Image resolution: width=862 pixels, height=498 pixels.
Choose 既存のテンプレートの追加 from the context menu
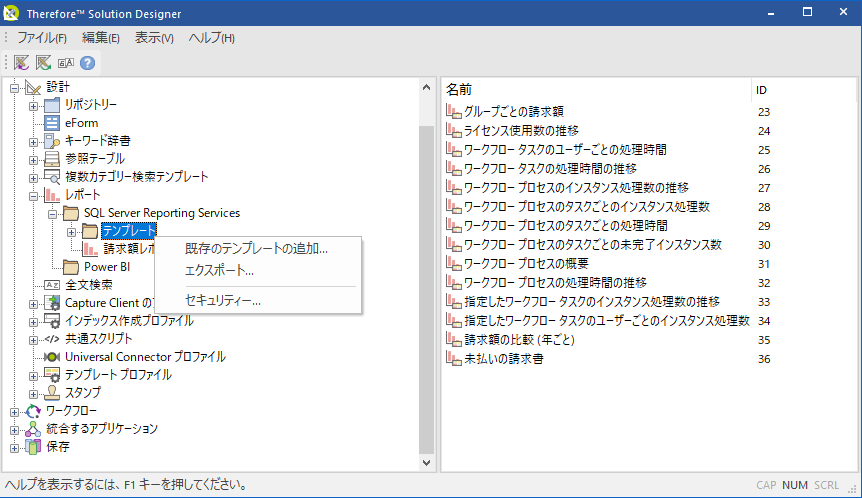[x=256, y=248]
